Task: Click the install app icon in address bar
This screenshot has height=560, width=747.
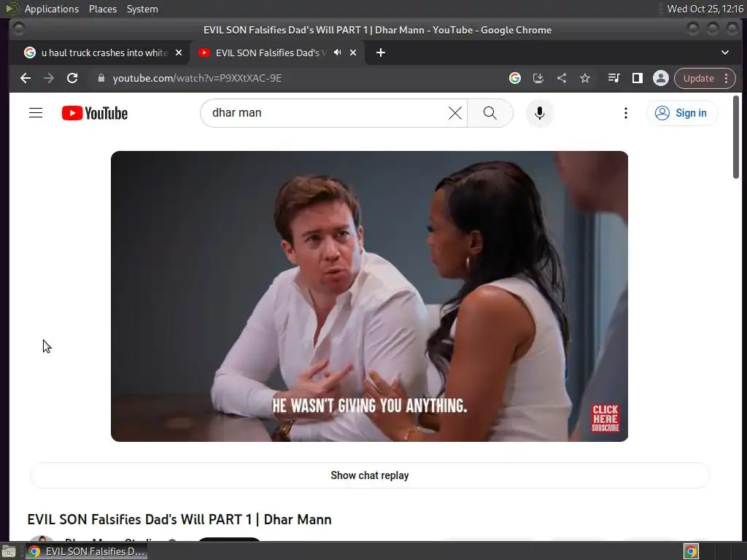Action: 538,78
